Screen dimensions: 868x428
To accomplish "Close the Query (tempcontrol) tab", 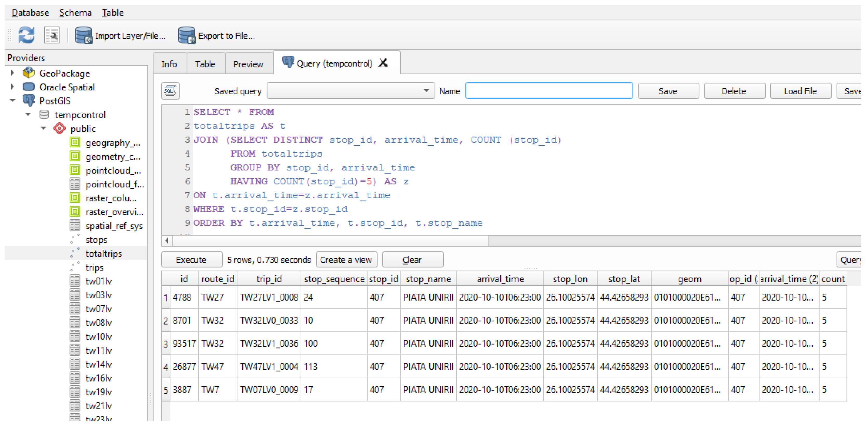I will [383, 63].
